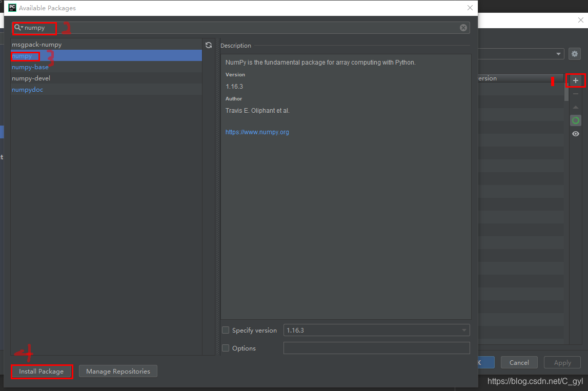588x391 pixels.
Task: Click the PyCharm icon in title bar
Action: point(12,8)
